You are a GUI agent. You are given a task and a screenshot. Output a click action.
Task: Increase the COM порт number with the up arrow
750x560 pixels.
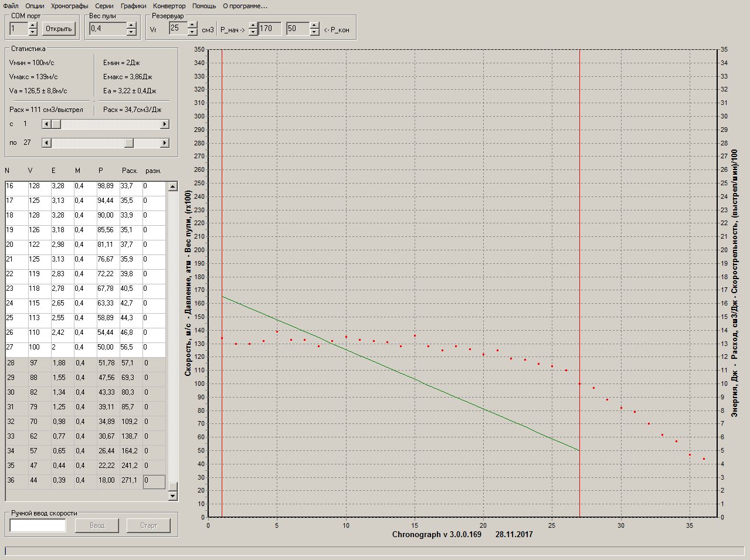(x=33, y=25)
